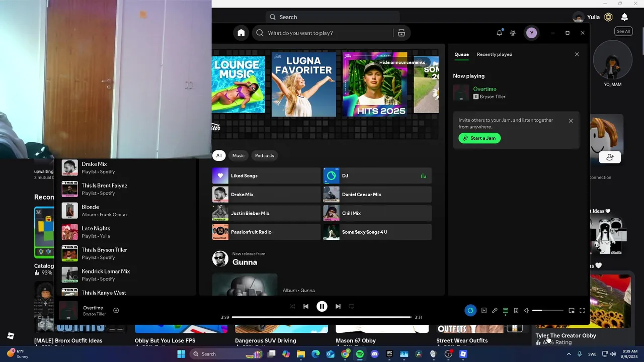Toggle the Queue panel icon
The width and height of the screenshot is (644, 362).
coord(506,310)
